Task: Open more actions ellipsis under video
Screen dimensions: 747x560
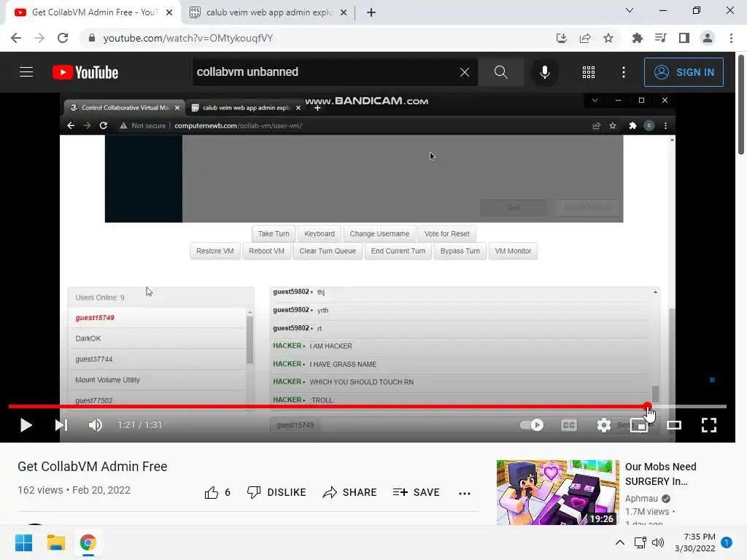Action: (x=465, y=494)
